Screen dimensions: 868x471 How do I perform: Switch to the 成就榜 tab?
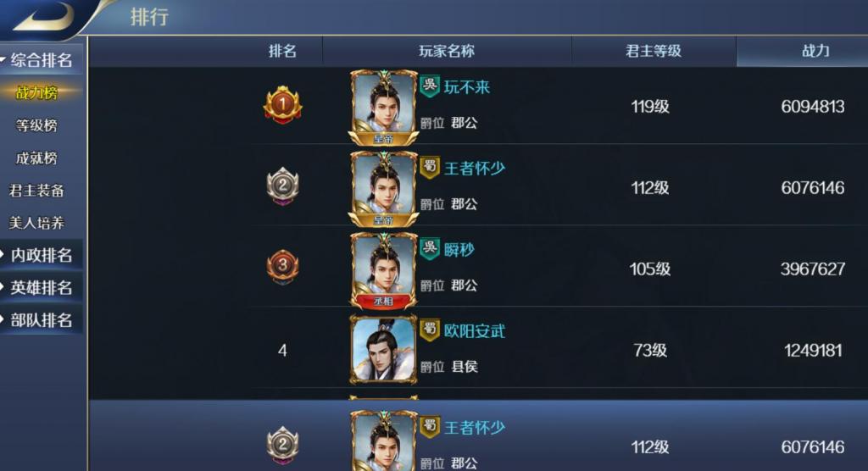[36, 158]
